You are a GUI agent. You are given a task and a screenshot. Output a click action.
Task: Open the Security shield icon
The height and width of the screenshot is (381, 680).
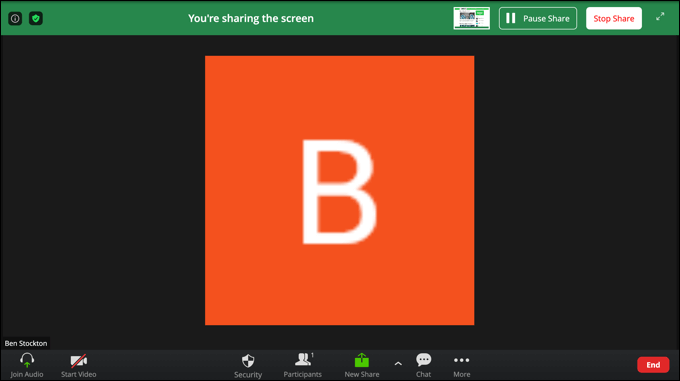(248, 361)
